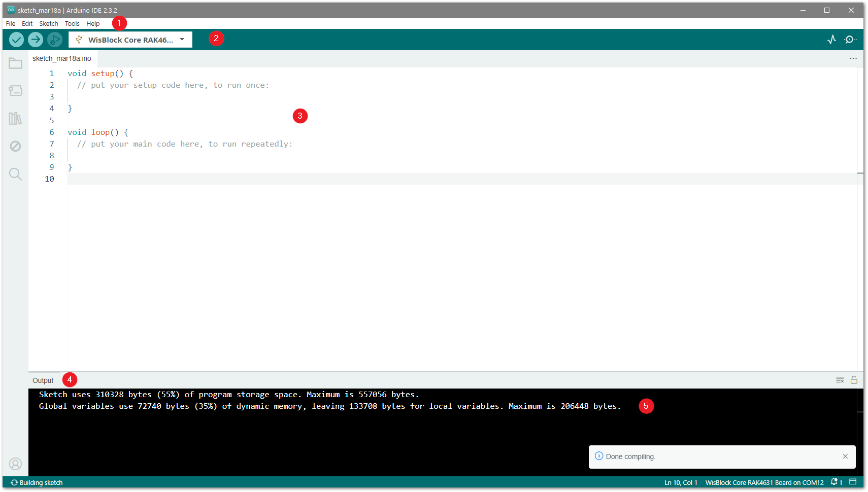Click the 'put your main code here' comment

click(x=185, y=144)
